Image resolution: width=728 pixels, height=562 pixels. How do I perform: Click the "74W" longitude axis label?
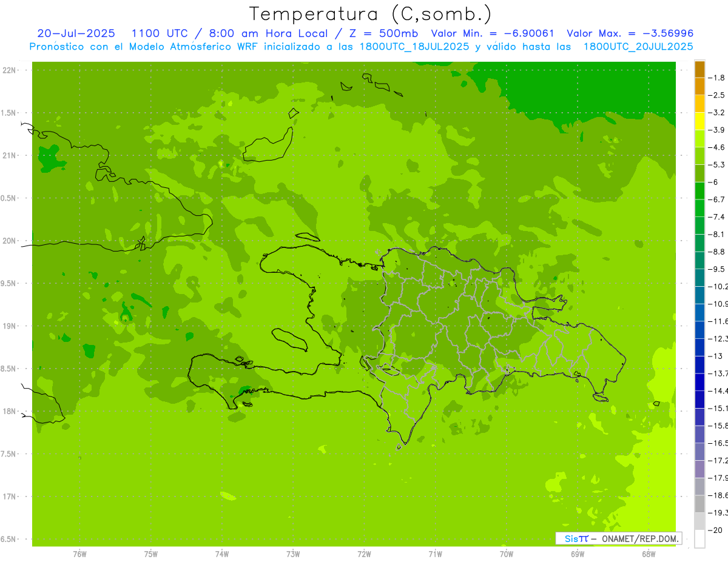click(x=221, y=554)
